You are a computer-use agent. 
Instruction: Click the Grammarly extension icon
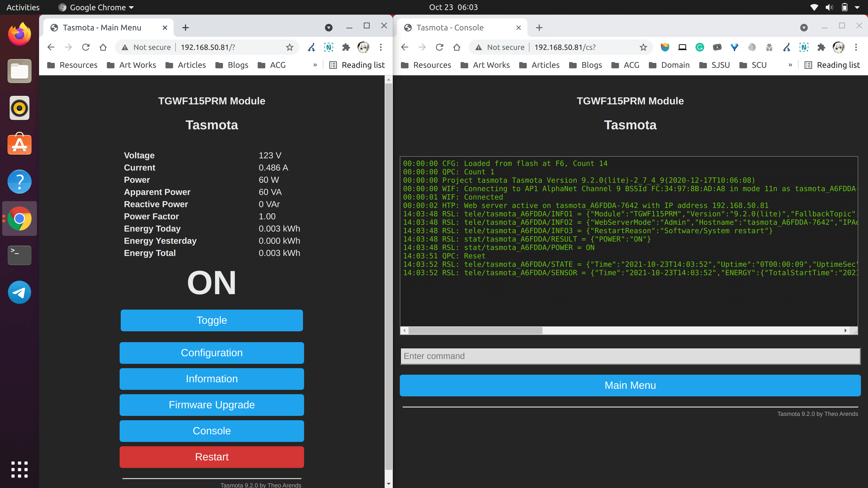pyautogui.click(x=700, y=47)
